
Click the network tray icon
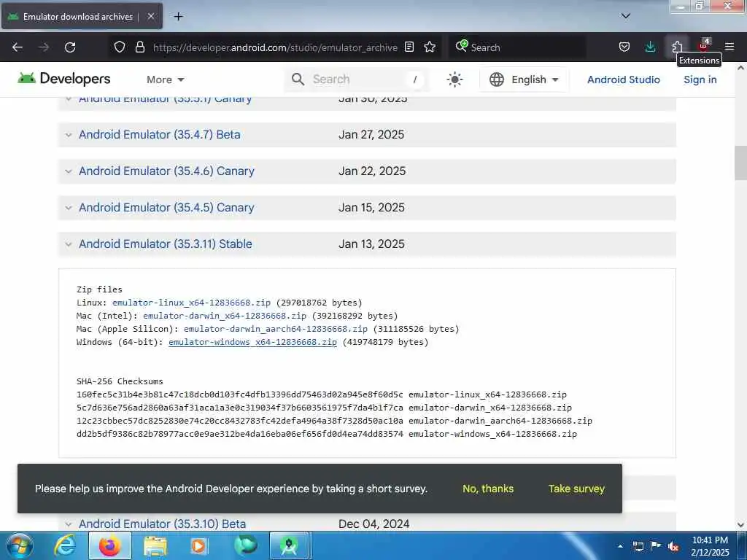[638, 546]
